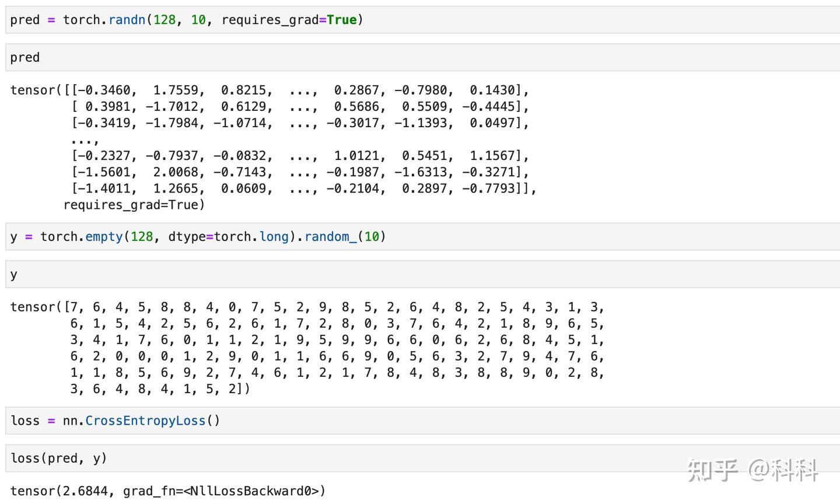Select the code cell containing only 'y'
840x504 pixels.
423,274
